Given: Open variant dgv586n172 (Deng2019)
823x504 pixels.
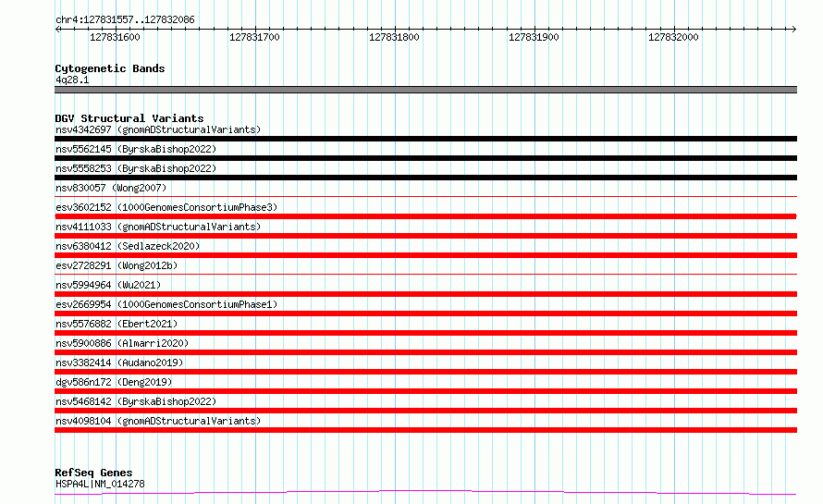Looking at the screenshot, I should [x=114, y=382].
